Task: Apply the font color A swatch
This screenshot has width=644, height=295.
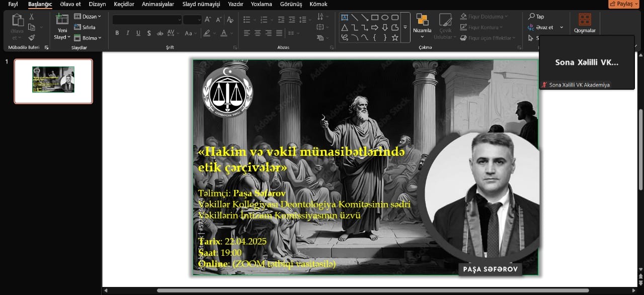Action: tap(223, 33)
